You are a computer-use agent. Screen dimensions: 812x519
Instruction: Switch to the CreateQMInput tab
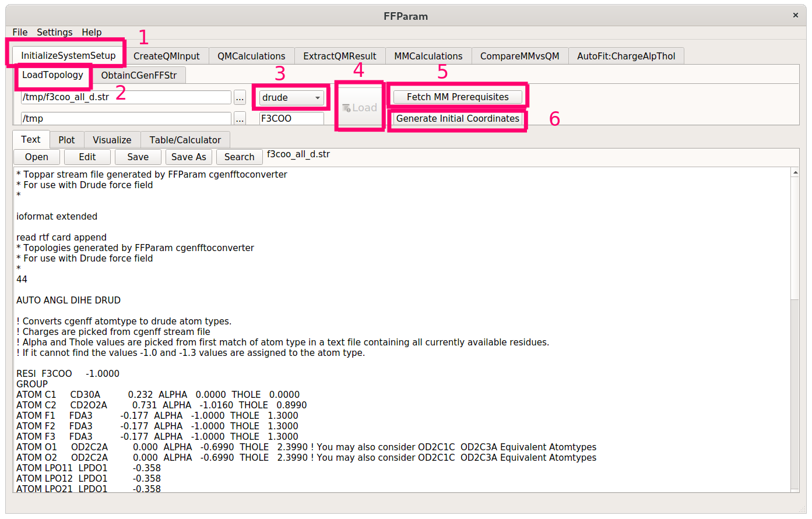pyautogui.click(x=167, y=56)
